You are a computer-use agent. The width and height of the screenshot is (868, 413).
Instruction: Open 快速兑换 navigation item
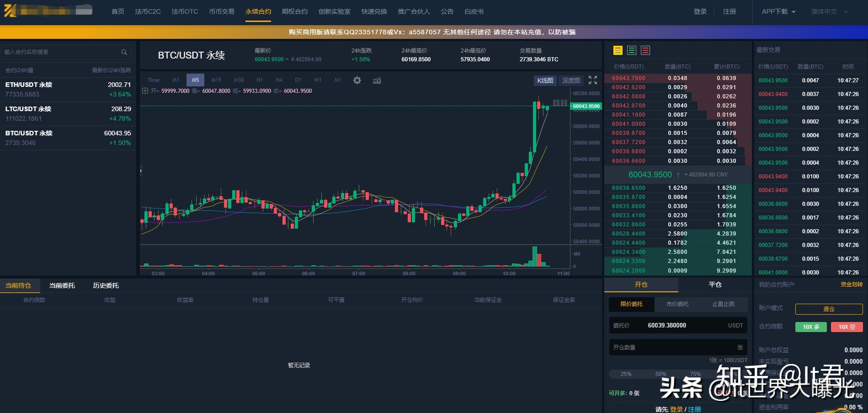point(374,11)
